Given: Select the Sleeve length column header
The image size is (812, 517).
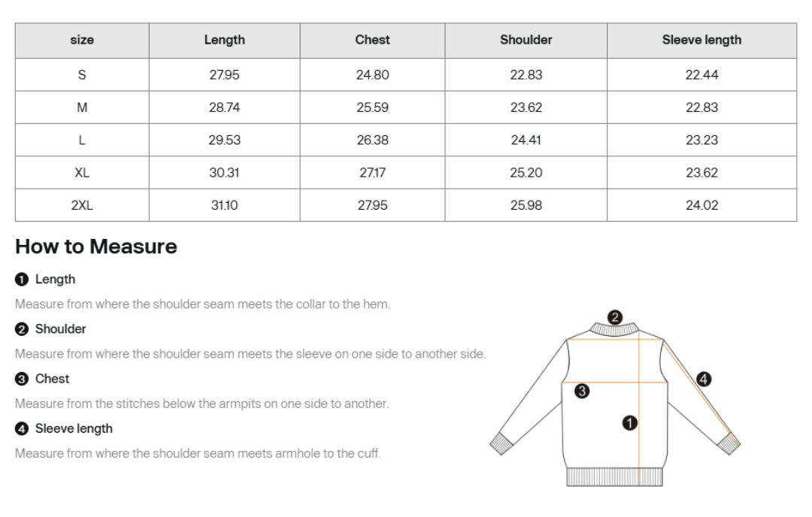Looking at the screenshot, I should 701,41.
